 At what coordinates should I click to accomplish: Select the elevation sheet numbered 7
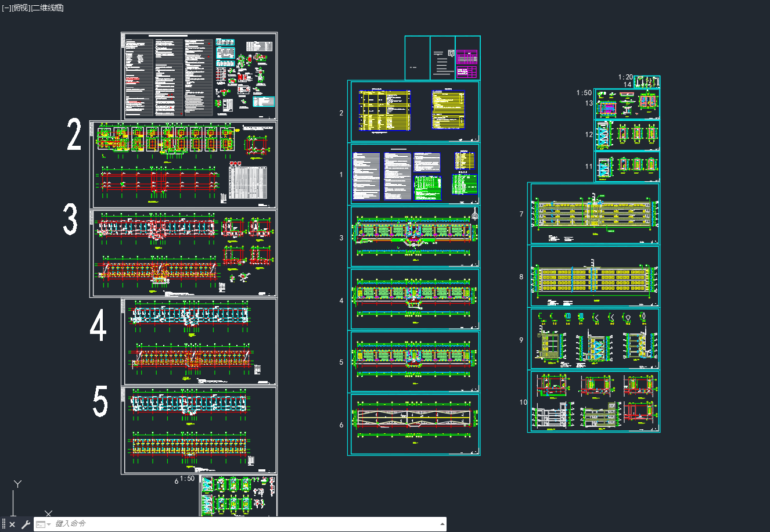tap(594, 214)
